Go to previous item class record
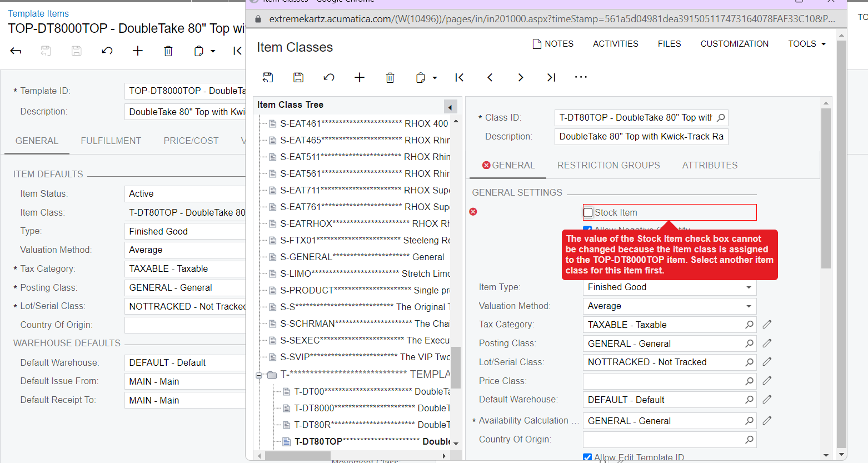The image size is (868, 463). 490,77
